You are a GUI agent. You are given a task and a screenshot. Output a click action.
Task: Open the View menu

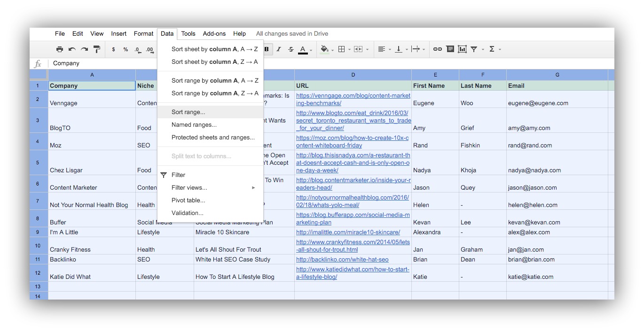pyautogui.click(x=97, y=34)
